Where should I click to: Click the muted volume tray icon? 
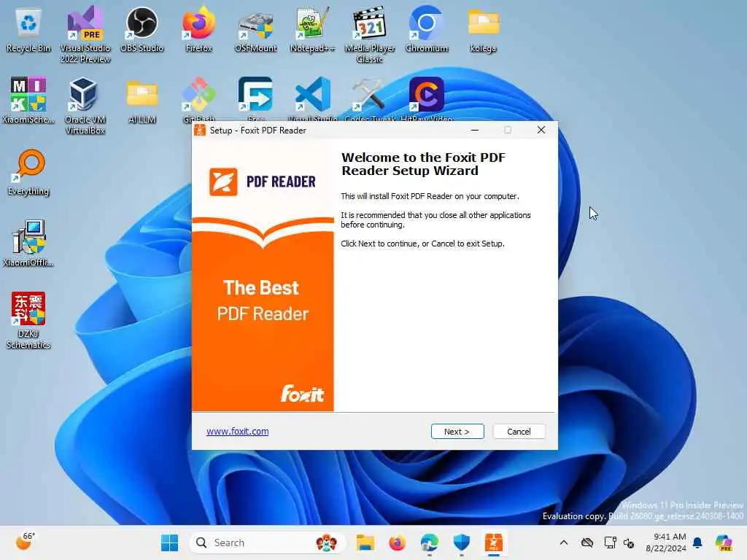tap(629, 542)
